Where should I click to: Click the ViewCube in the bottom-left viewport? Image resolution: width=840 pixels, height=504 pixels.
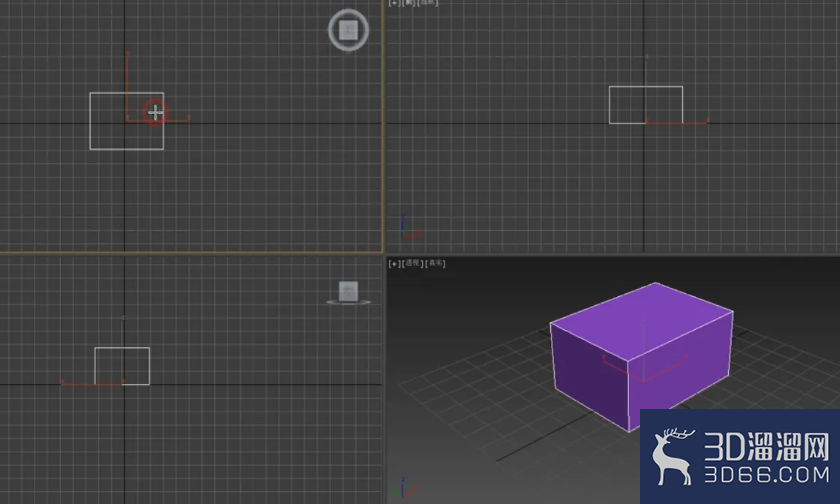[x=348, y=292]
